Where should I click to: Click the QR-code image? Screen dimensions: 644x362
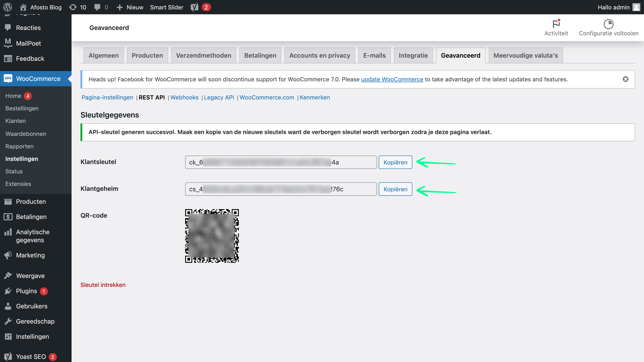[212, 236]
